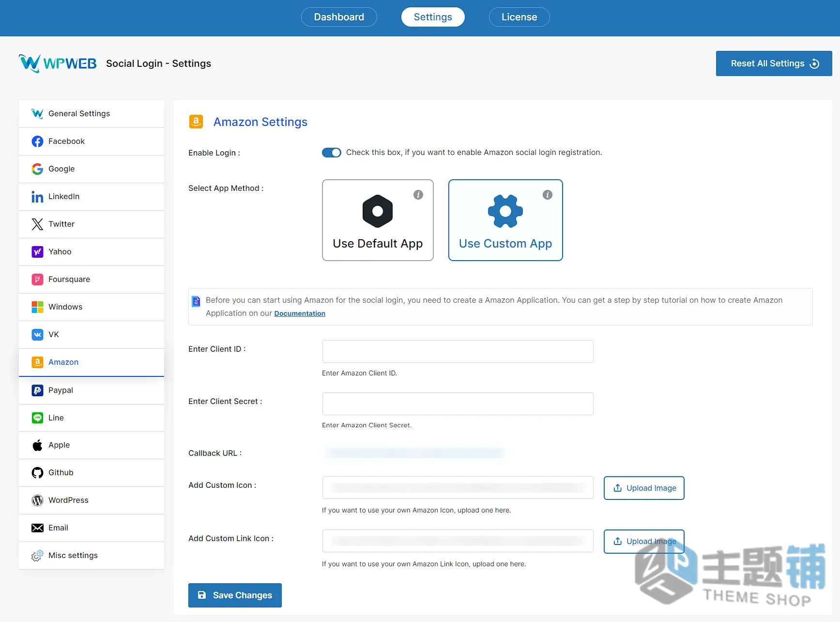Screen dimensions: 840x622
Task: Open the Windows settings section
Action: [92, 307]
